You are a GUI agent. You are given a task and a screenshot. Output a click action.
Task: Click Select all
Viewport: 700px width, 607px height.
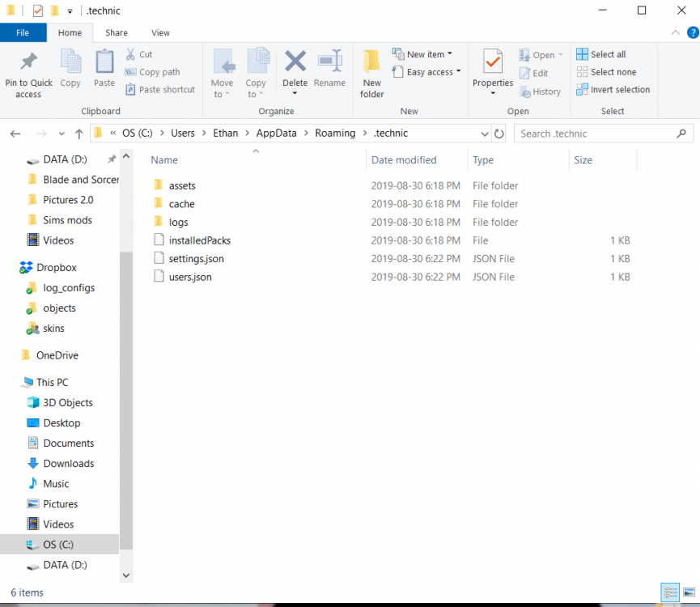point(601,54)
